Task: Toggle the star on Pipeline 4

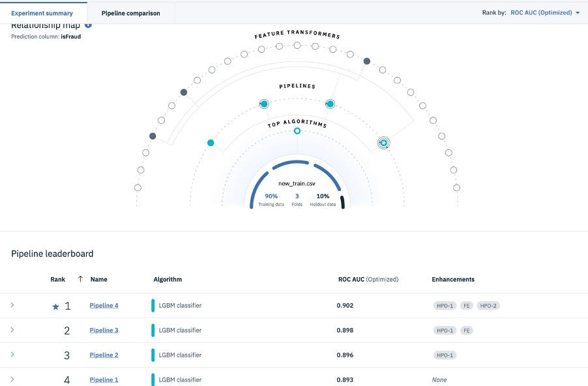Action: 55,304
